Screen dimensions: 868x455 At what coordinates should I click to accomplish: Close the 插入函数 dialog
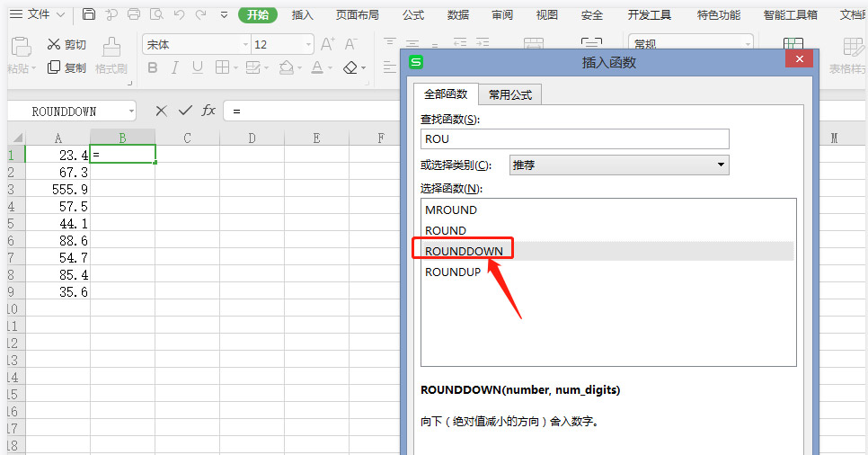point(799,58)
